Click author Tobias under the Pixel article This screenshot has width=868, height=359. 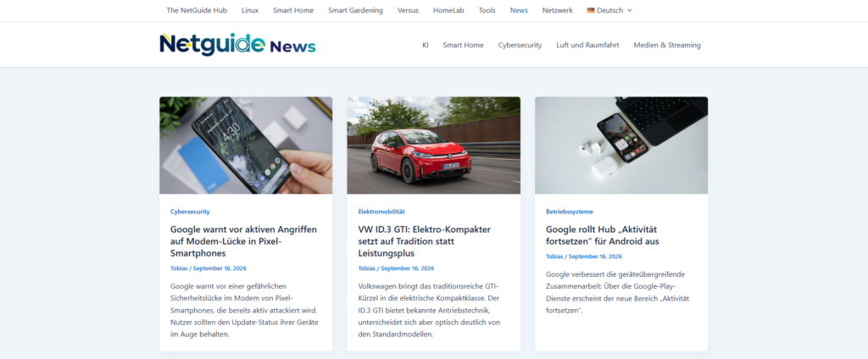click(x=179, y=268)
